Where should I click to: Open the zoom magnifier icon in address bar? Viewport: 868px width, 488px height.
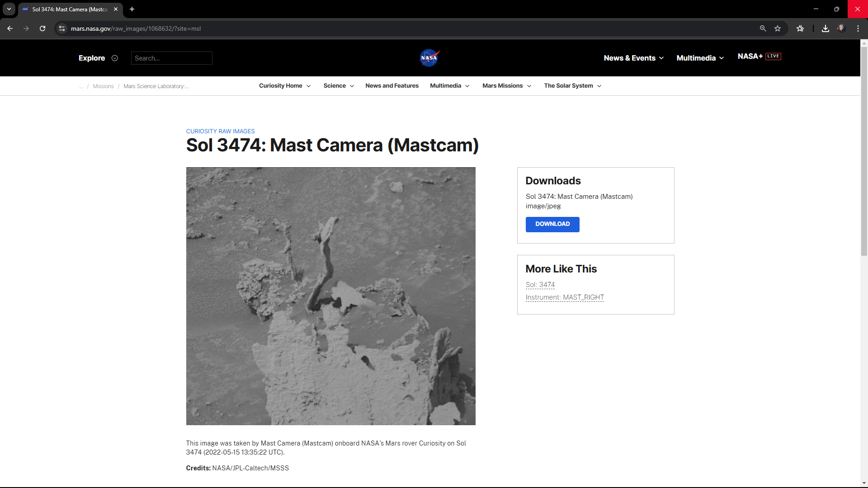tap(763, 28)
